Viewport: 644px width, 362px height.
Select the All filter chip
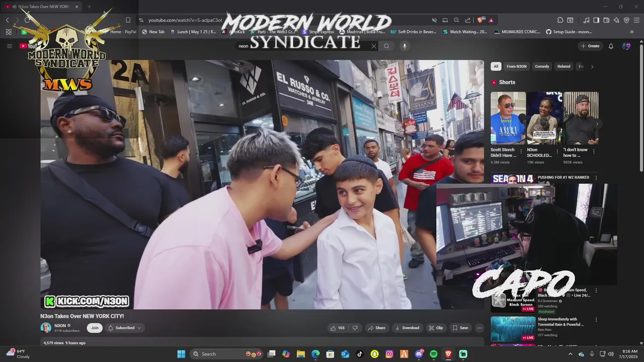point(496,66)
